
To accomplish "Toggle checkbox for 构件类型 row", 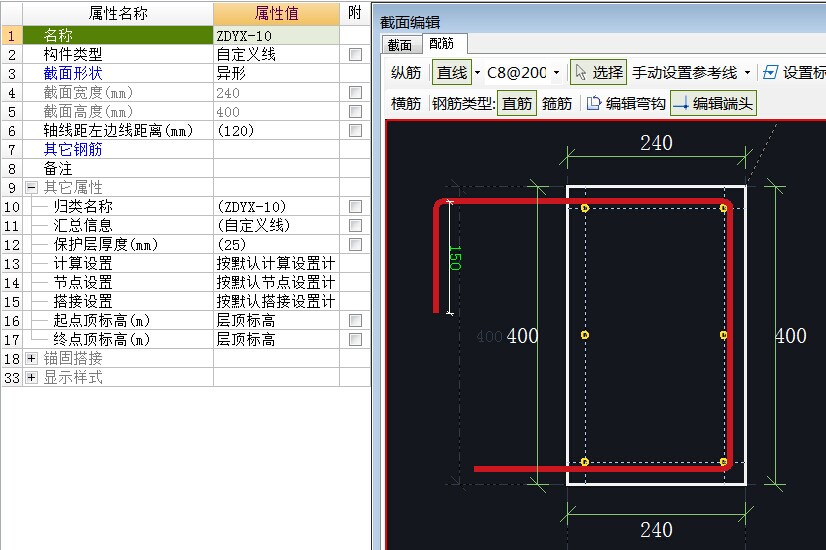I will click(356, 54).
